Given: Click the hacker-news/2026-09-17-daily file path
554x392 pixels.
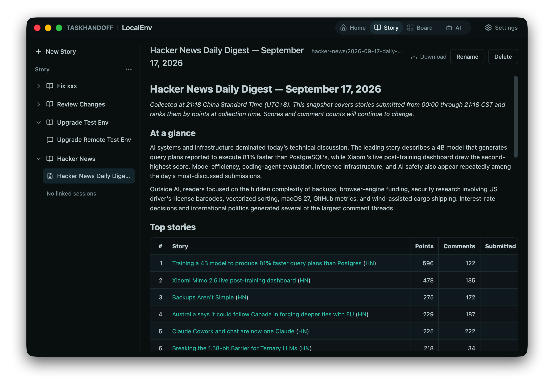Looking at the screenshot, I should tap(356, 51).
